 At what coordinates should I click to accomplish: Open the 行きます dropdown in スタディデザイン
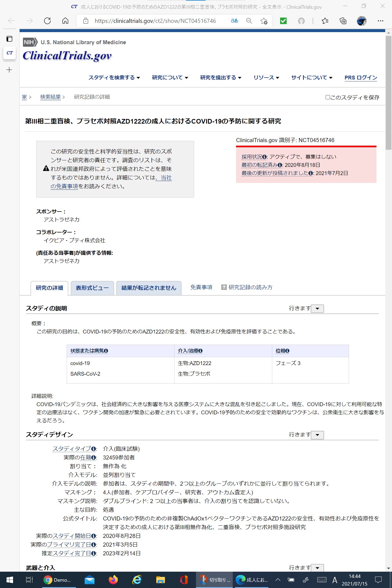click(x=317, y=435)
